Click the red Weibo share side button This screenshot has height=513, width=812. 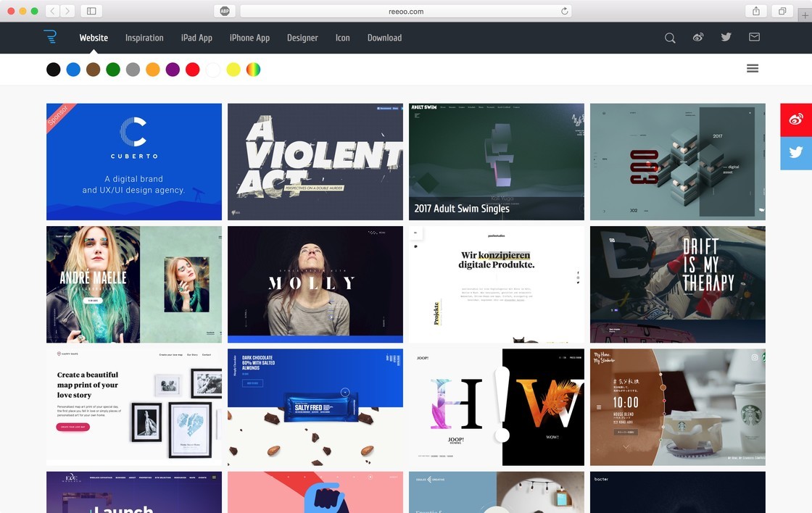(x=795, y=120)
